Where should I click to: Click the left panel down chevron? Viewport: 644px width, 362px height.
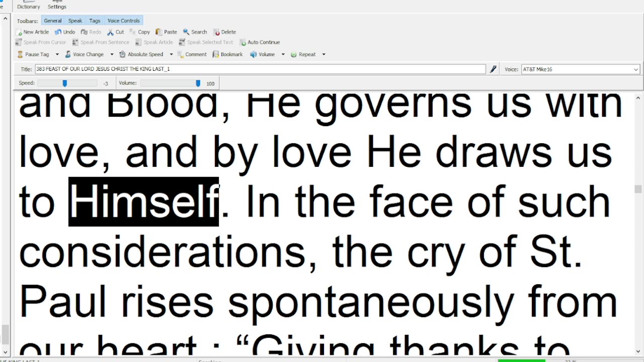pyautogui.click(x=6, y=352)
